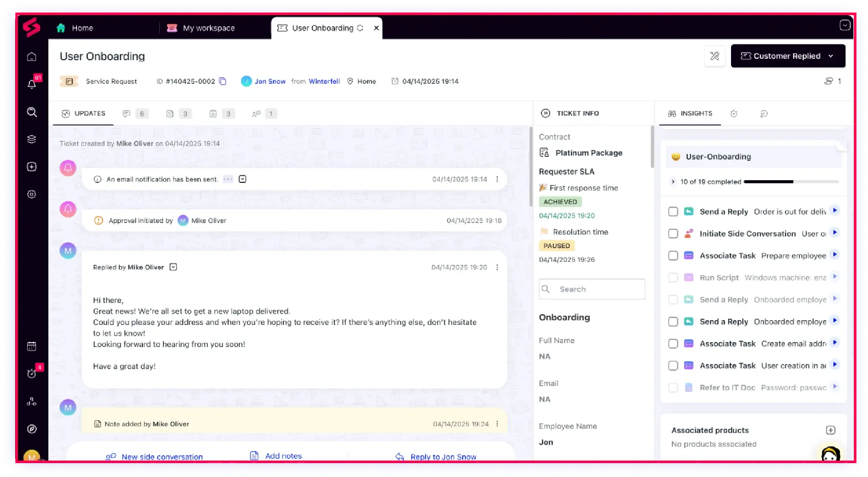Image resolution: width=868 pixels, height=477 pixels.
Task: Open notifications from the left sidebar
Action: pyautogui.click(x=32, y=84)
